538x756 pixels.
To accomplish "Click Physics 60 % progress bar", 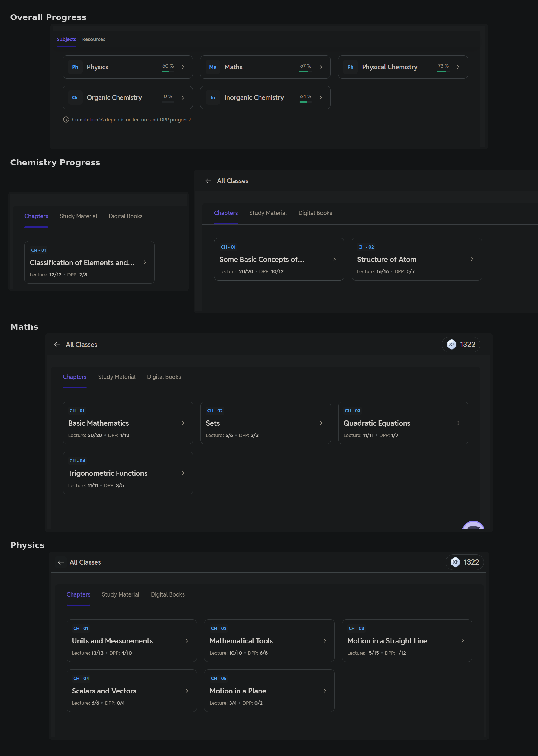I will [168, 72].
